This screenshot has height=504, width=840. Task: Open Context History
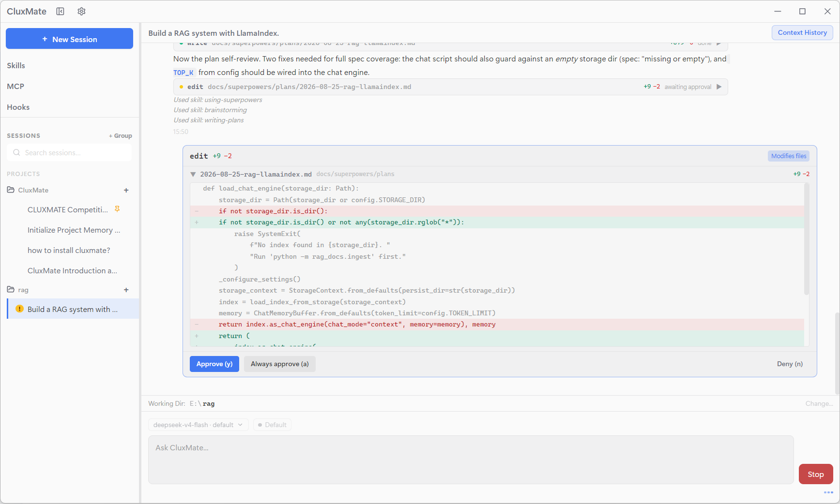coord(802,32)
